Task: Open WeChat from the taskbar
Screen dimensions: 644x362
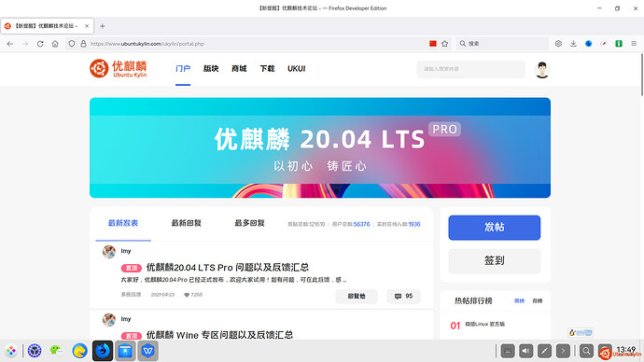Action: [57, 351]
